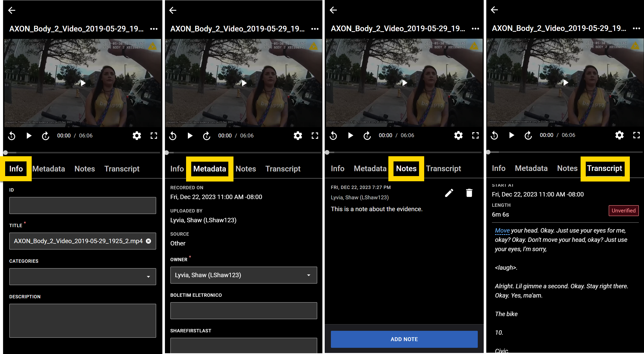
Task: Click the pencil edit note icon
Action: (449, 193)
